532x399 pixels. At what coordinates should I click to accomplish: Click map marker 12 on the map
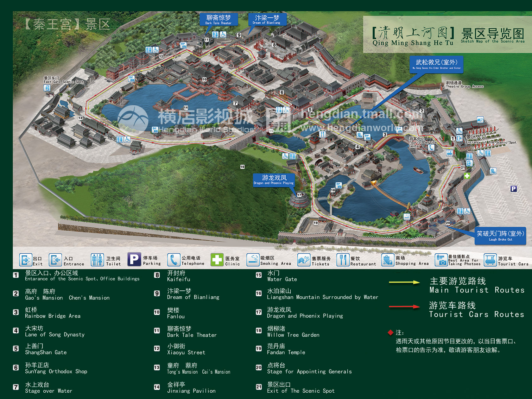[161, 56]
